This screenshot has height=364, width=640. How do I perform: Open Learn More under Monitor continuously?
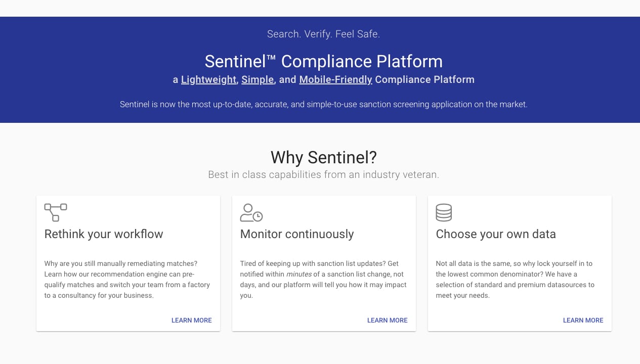coord(388,320)
